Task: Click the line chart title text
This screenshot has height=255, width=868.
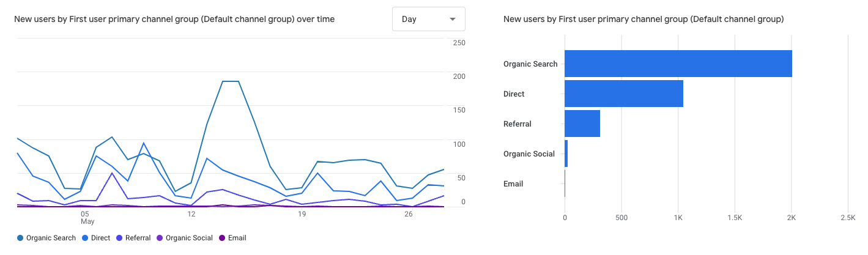Action: pos(174,20)
